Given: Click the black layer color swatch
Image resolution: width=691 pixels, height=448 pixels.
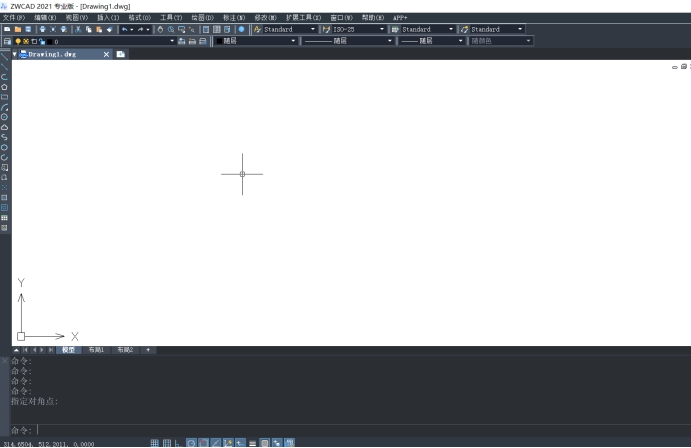Looking at the screenshot, I should coord(50,41).
